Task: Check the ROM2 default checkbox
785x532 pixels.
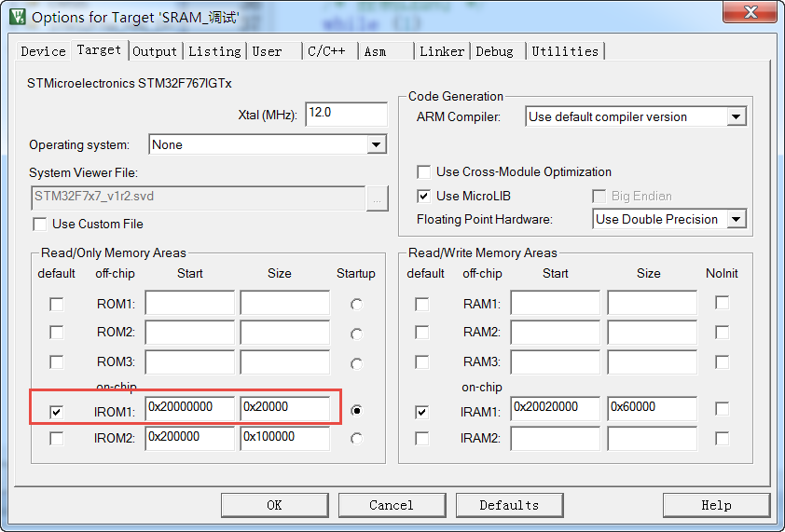Action: [x=57, y=333]
